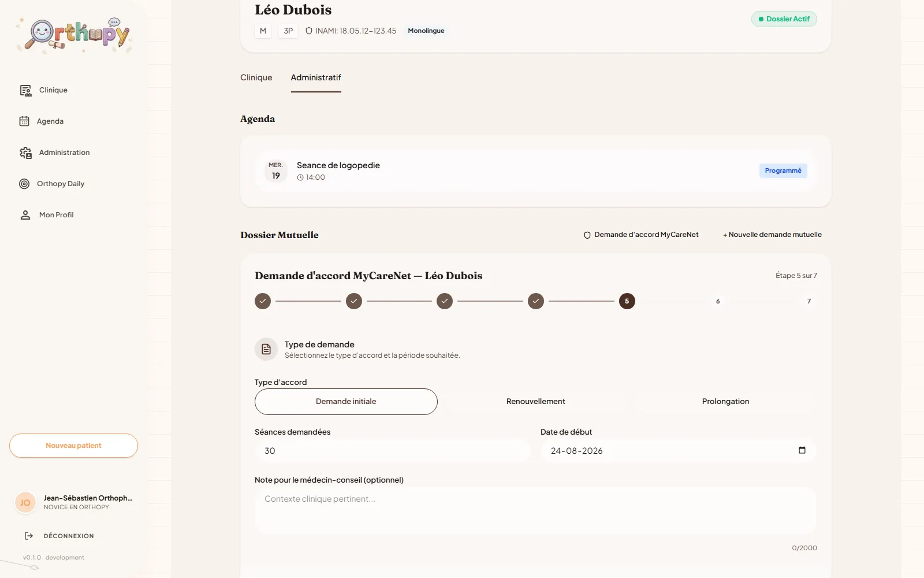Click the Programmé status badge
Viewport: 924px width, 578px height.
[x=783, y=171]
